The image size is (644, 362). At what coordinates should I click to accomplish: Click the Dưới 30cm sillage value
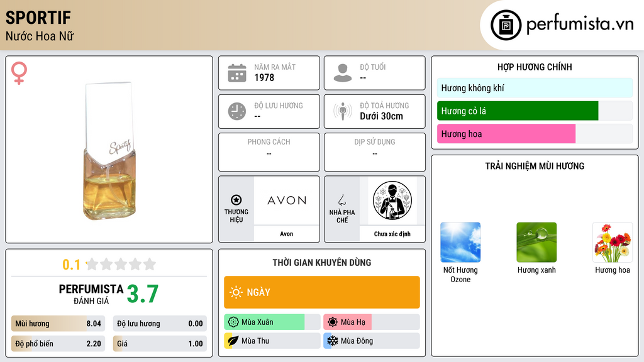click(381, 116)
